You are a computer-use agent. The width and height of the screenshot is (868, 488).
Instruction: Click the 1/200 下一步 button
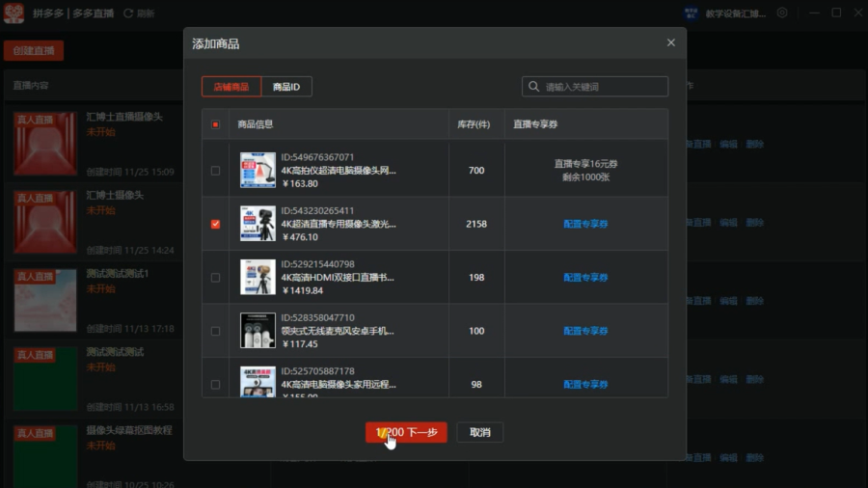pos(406,432)
